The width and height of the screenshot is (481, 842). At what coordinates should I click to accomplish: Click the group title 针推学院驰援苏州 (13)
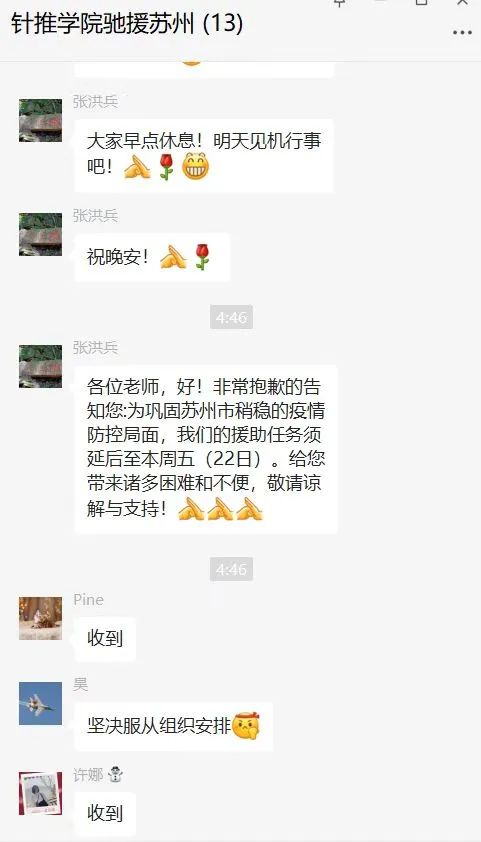click(127, 24)
